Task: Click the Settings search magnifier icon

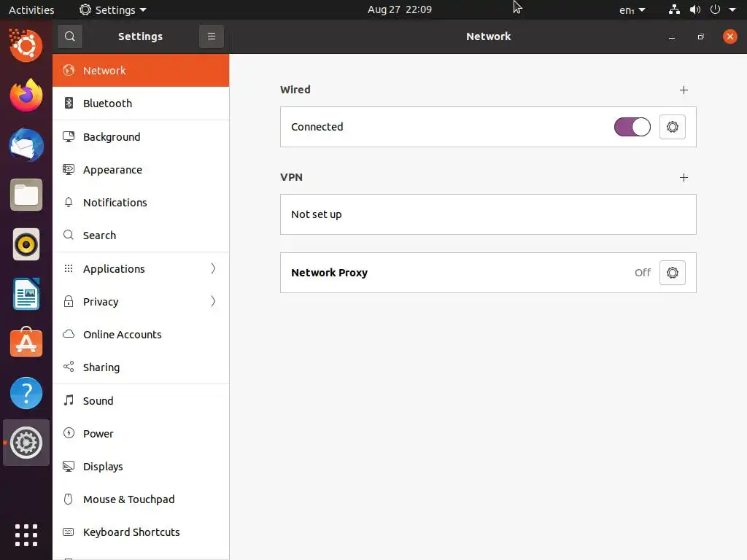Action: pos(70,36)
